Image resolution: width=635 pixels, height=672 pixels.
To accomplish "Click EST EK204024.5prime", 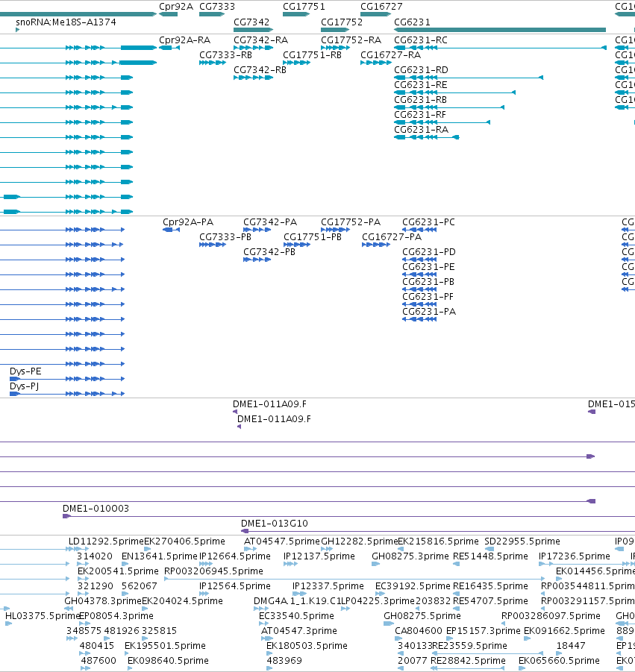I will [182, 601].
